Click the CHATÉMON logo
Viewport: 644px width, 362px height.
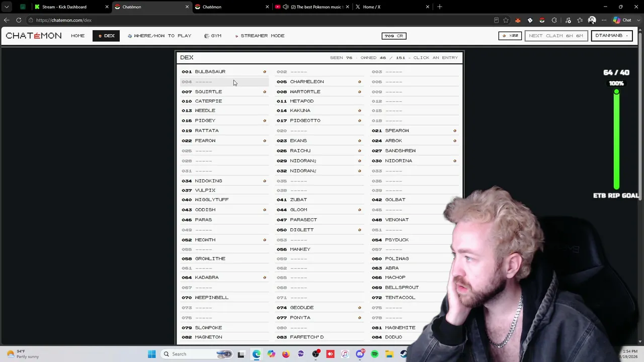point(34,36)
